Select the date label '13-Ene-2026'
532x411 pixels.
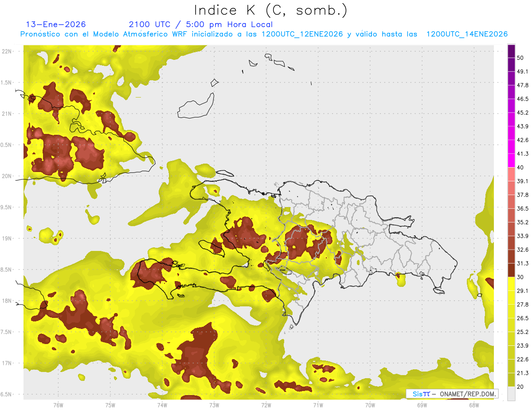tap(56, 24)
